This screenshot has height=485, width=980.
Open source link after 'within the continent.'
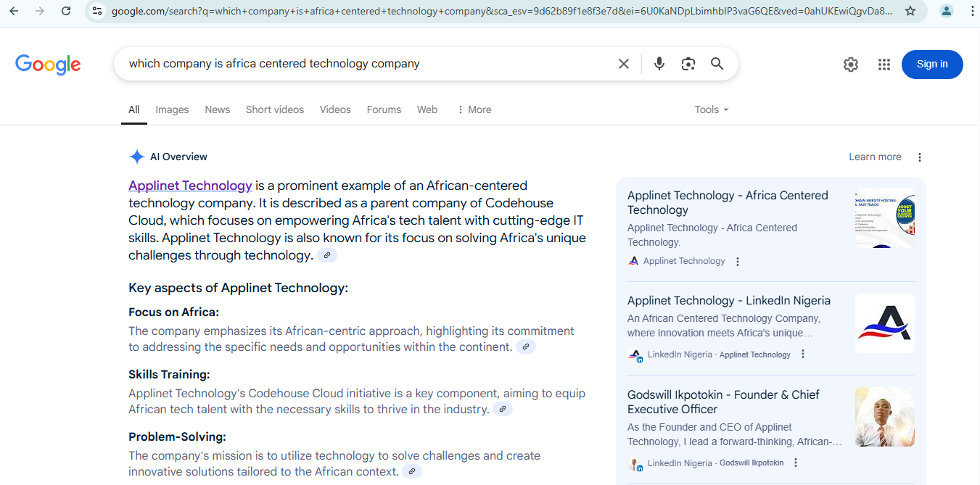(526, 347)
